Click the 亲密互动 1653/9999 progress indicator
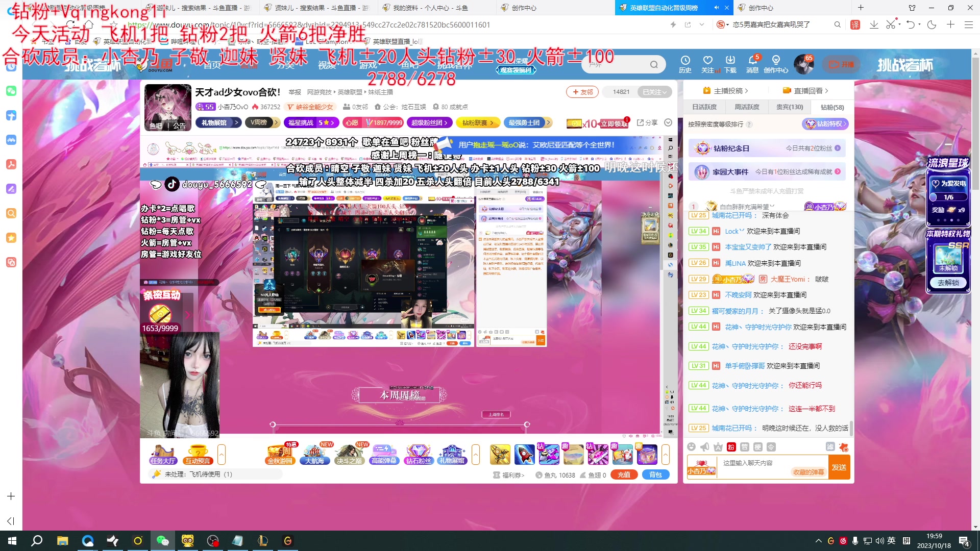This screenshot has height=551, width=980. coord(160,329)
